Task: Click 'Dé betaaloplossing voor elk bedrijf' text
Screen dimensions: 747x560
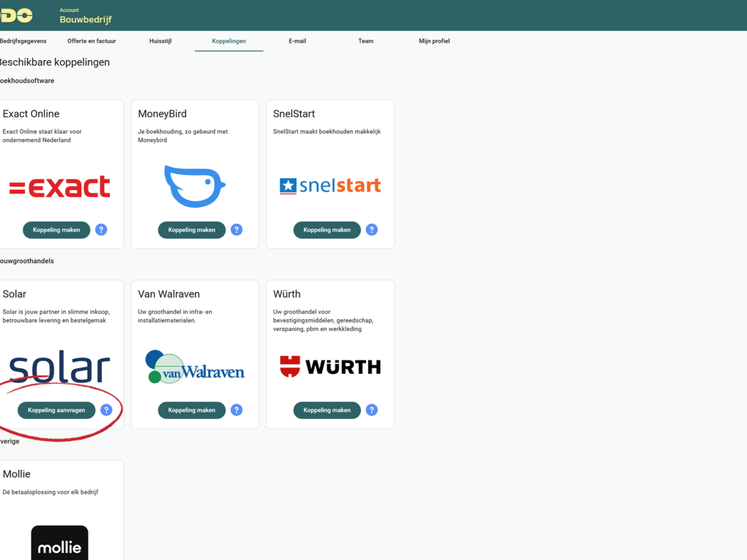Action: [50, 492]
